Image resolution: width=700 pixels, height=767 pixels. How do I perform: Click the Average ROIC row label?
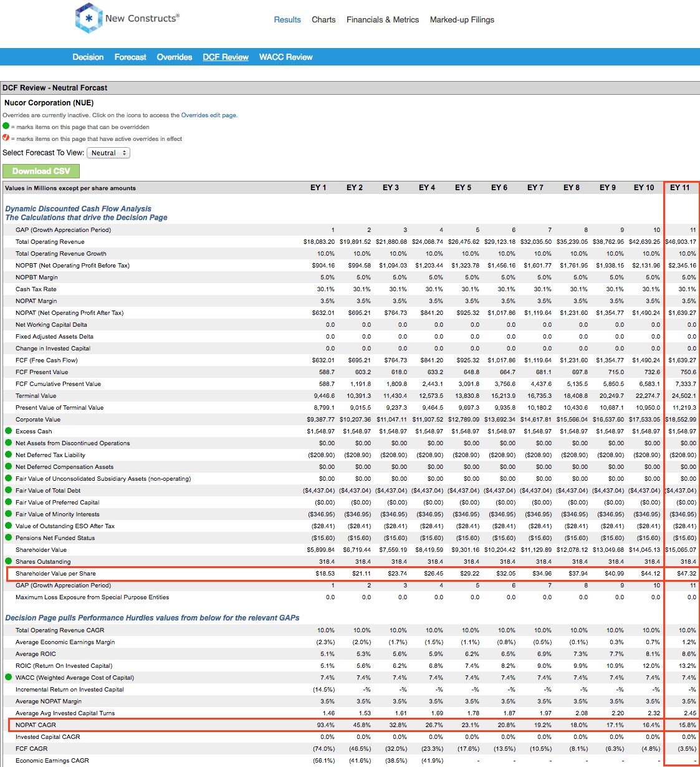(36, 654)
